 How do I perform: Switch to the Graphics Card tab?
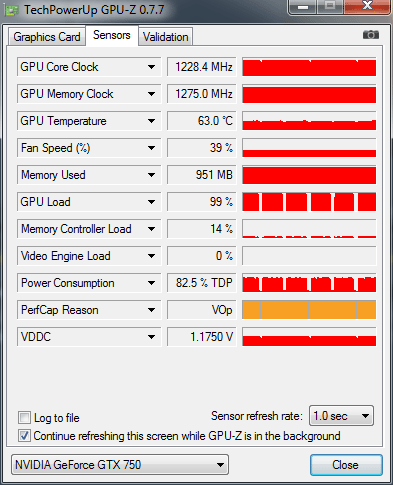point(47,37)
